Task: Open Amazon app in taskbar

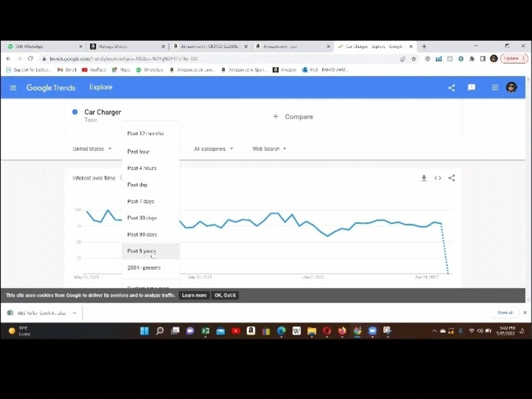Action: 251,330
